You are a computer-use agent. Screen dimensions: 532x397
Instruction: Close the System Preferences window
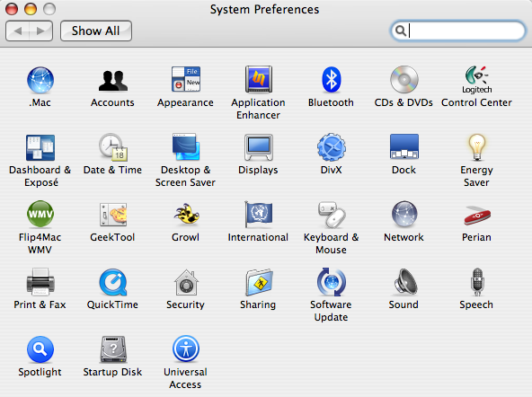12,9
